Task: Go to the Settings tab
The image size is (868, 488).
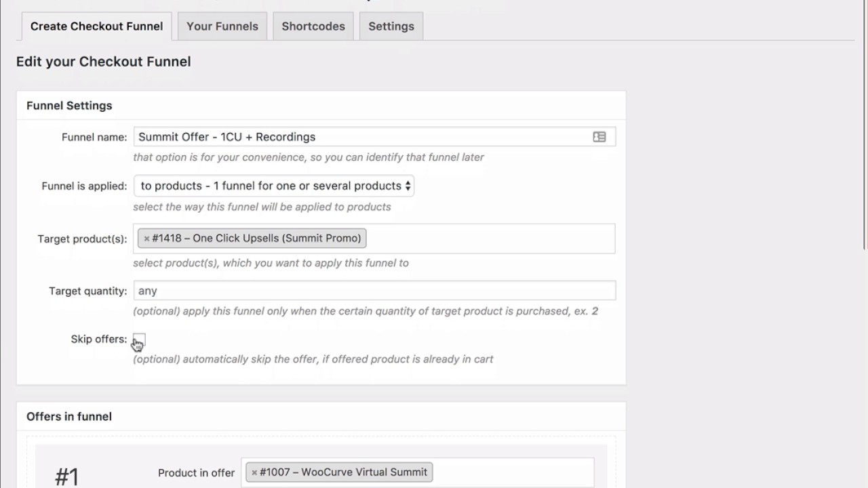Action: click(391, 26)
